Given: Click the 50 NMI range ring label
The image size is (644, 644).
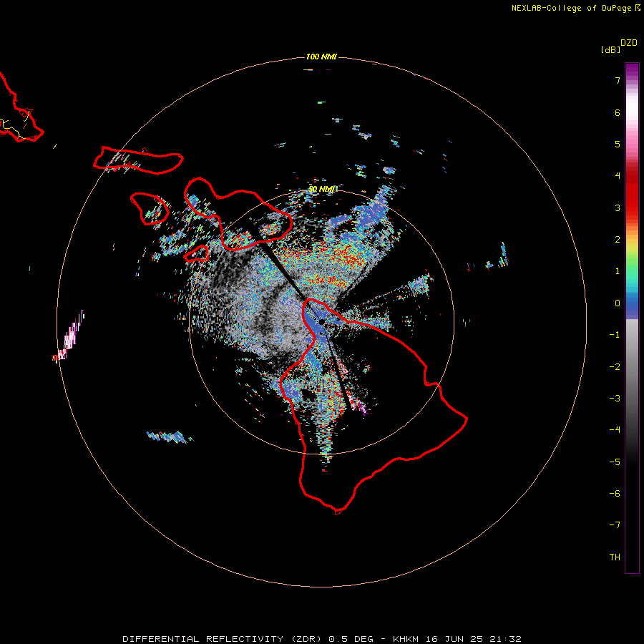Looking at the screenshot, I should point(323,189).
